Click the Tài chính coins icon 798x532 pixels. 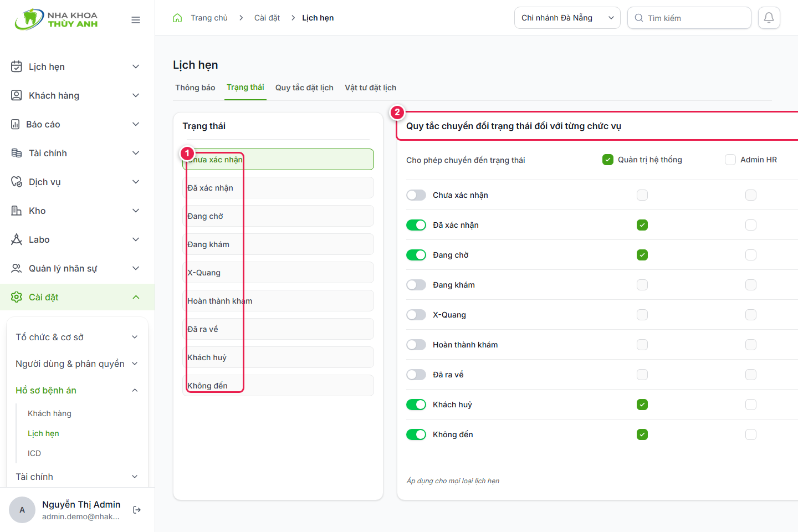click(x=17, y=153)
